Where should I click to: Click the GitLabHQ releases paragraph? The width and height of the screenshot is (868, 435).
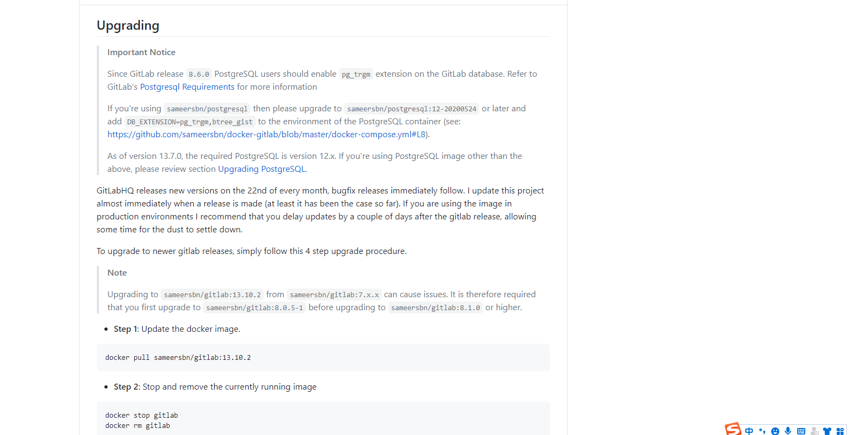[x=320, y=210]
